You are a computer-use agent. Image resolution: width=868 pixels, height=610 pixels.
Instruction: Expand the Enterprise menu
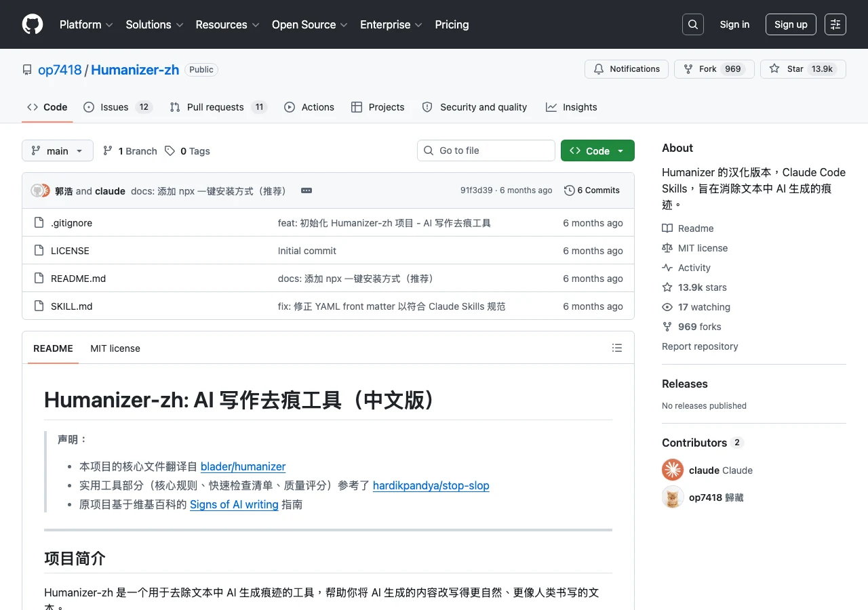(391, 24)
